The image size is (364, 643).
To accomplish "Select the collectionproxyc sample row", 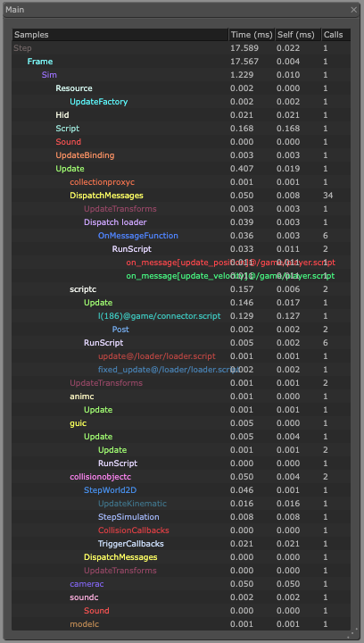I will [181, 182].
